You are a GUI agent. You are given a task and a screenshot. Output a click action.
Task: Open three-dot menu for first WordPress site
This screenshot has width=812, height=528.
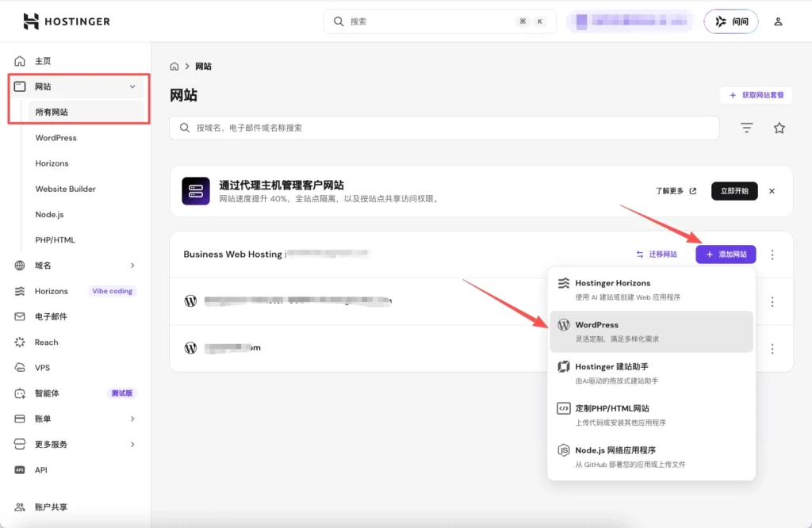(772, 302)
